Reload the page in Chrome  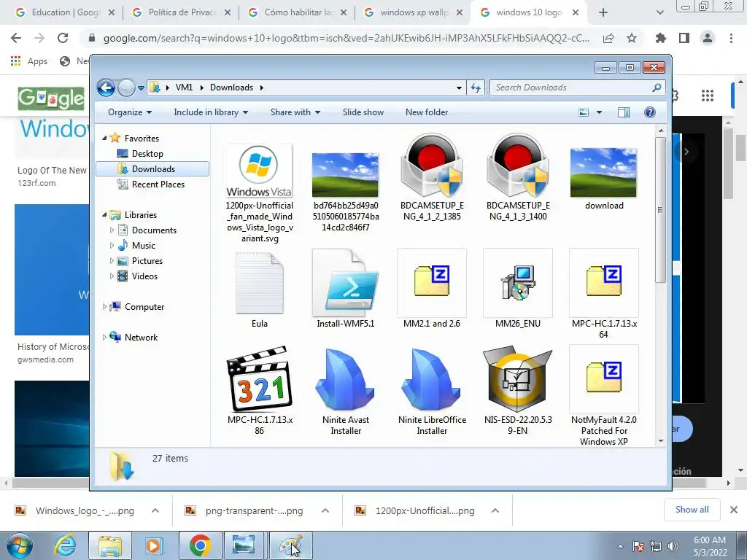tap(63, 38)
